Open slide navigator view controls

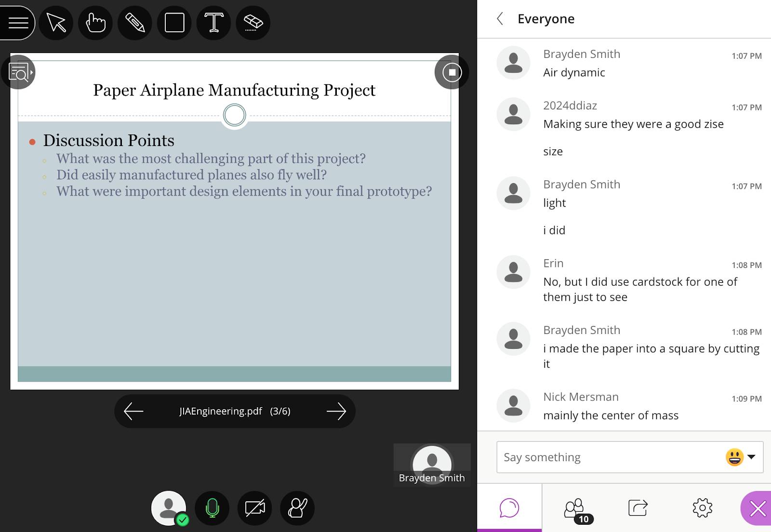pyautogui.click(x=19, y=73)
